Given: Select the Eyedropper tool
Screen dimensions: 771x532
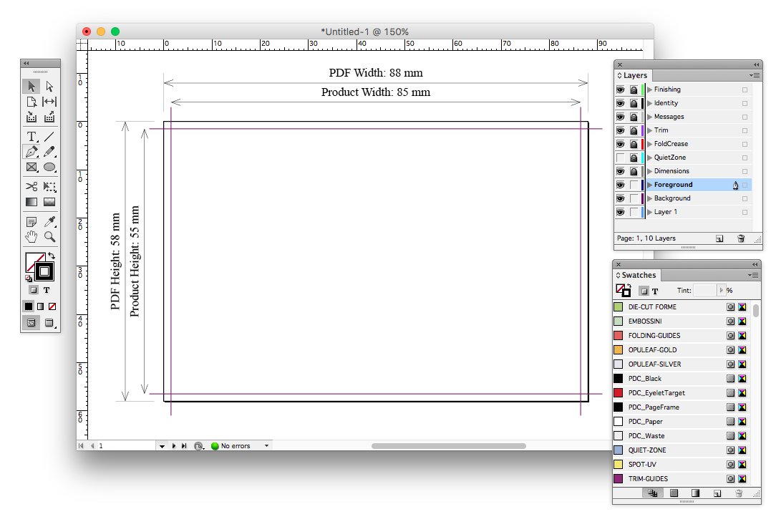Looking at the screenshot, I should point(49,221).
